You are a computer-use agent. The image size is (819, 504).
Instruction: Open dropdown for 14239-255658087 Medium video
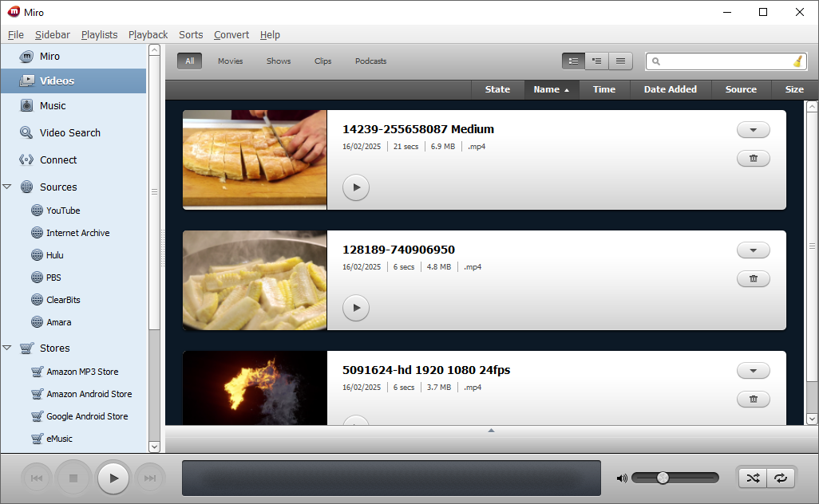[753, 129]
